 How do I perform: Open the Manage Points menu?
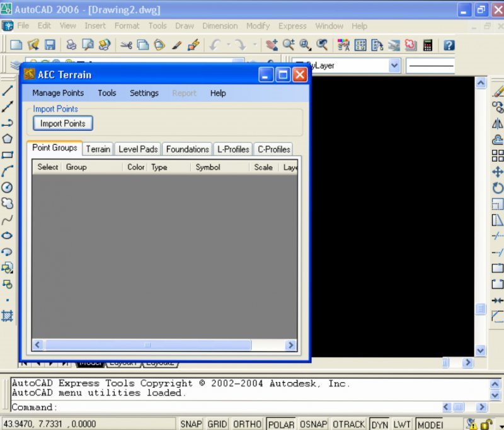(x=58, y=93)
